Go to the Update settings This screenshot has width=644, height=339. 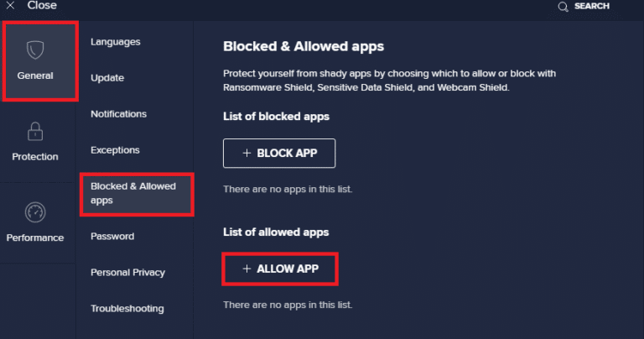(x=107, y=78)
